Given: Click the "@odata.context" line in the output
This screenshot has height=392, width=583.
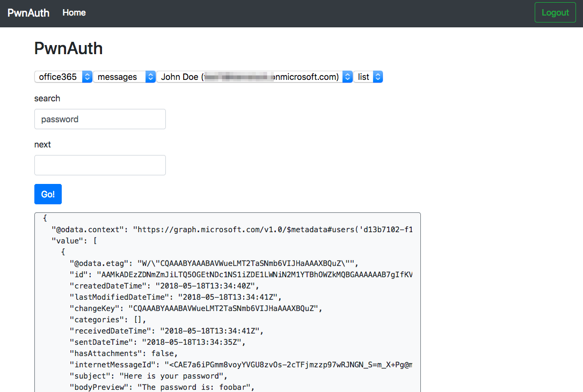Looking at the screenshot, I should tap(232, 230).
